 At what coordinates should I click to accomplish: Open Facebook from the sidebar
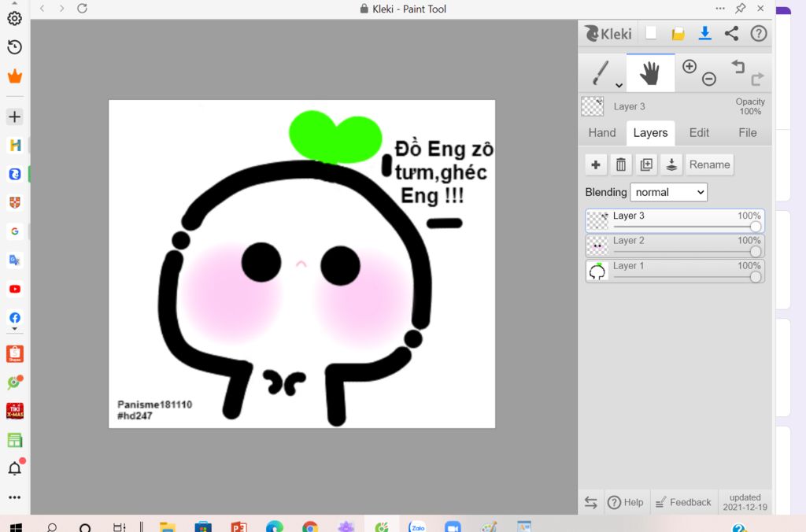(15, 318)
